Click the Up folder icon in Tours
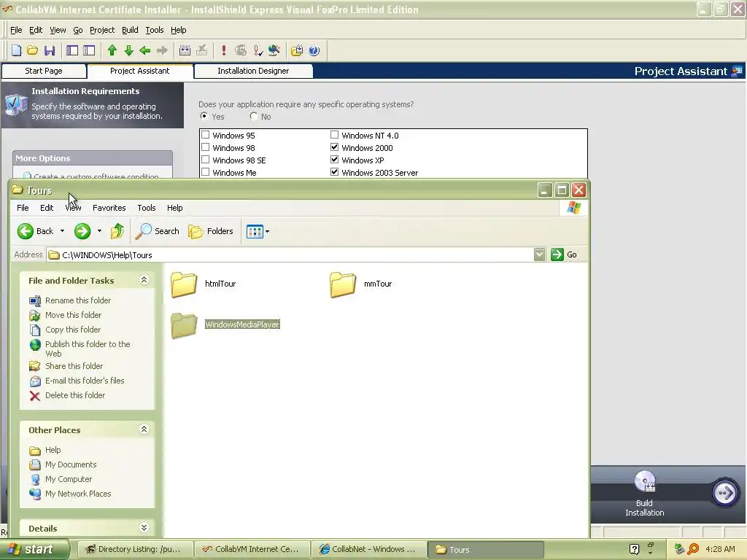Screen dimensions: 747x560 pyautogui.click(x=117, y=231)
